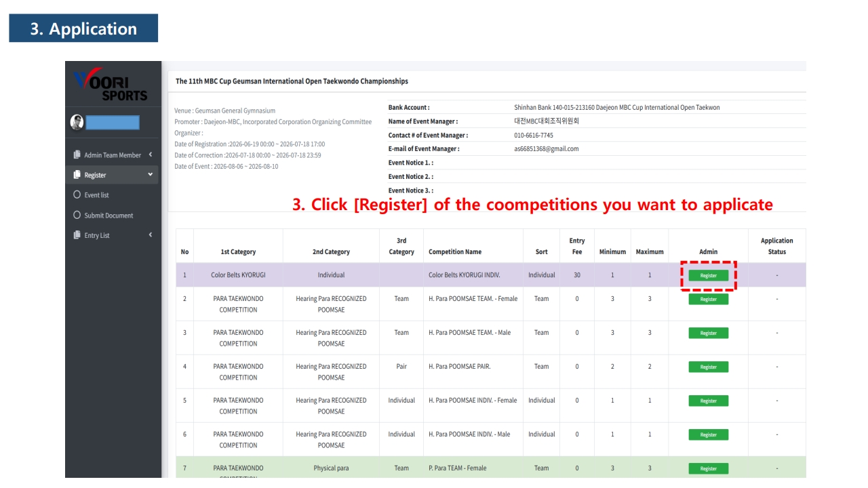Click the Submit Document circle icon
The height and width of the screenshot is (488, 868).
77,215
